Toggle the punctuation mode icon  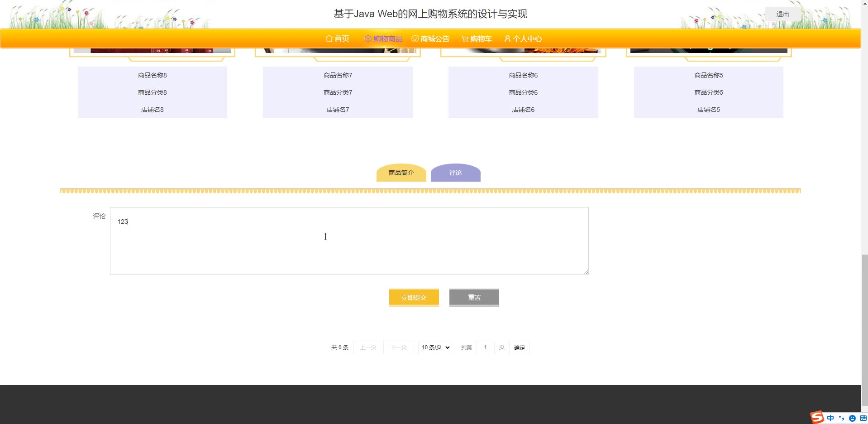tap(841, 418)
